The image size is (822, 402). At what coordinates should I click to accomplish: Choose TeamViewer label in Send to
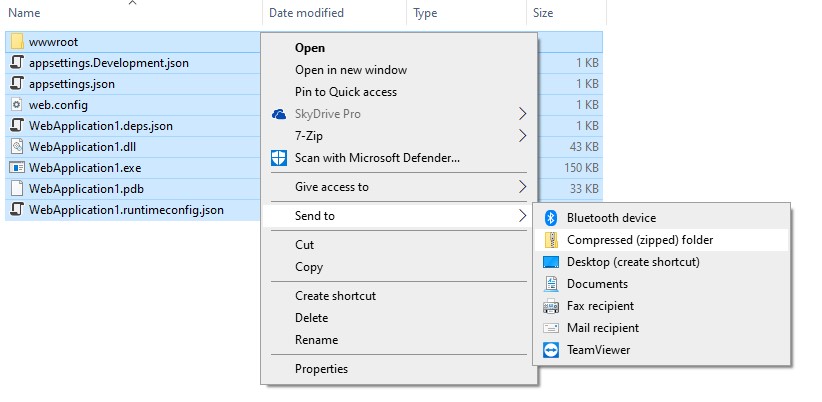click(599, 350)
